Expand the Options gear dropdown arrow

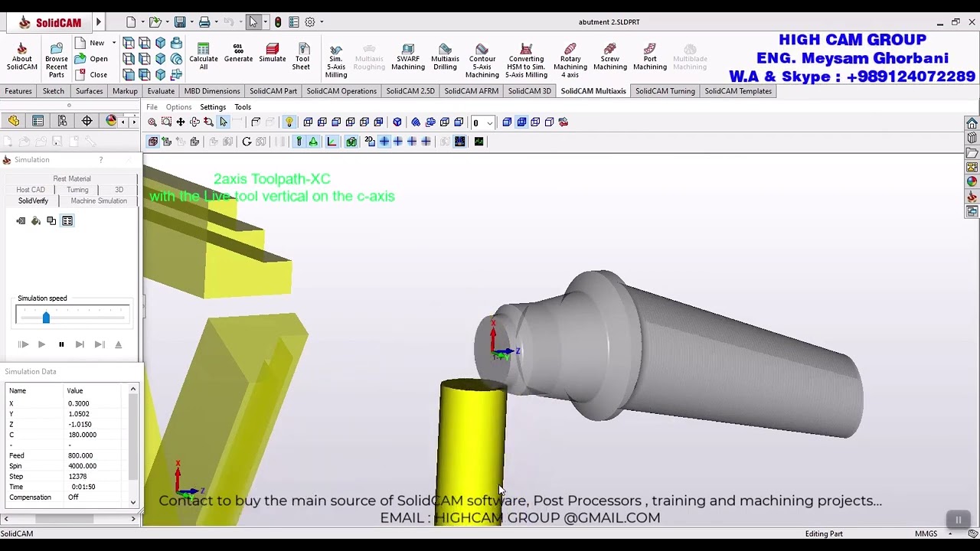[x=322, y=22]
